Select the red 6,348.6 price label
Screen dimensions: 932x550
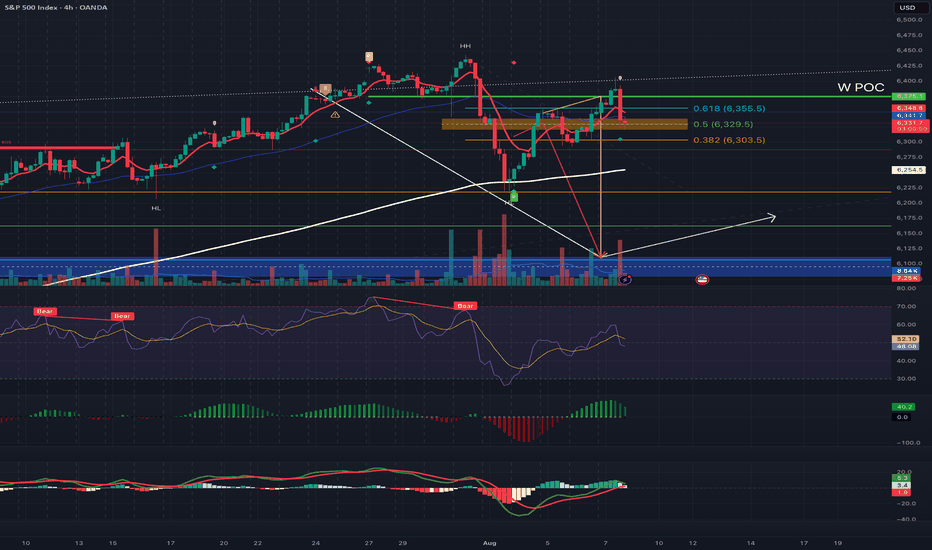click(909, 108)
